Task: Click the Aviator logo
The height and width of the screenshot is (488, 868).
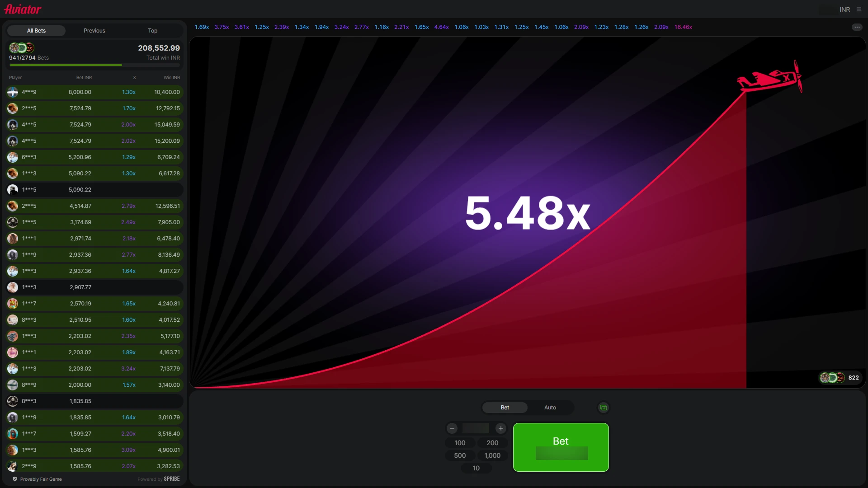Action: (22, 9)
